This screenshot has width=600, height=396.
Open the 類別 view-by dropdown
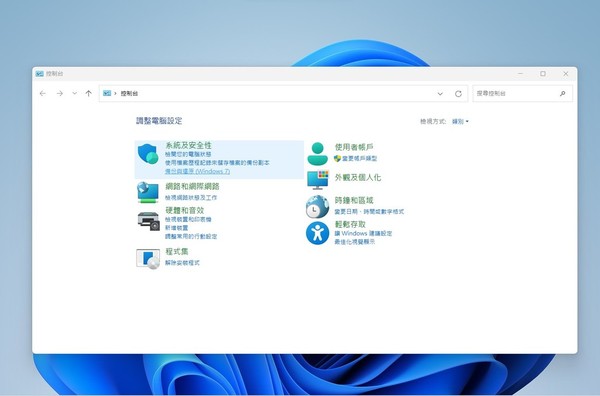(x=460, y=122)
